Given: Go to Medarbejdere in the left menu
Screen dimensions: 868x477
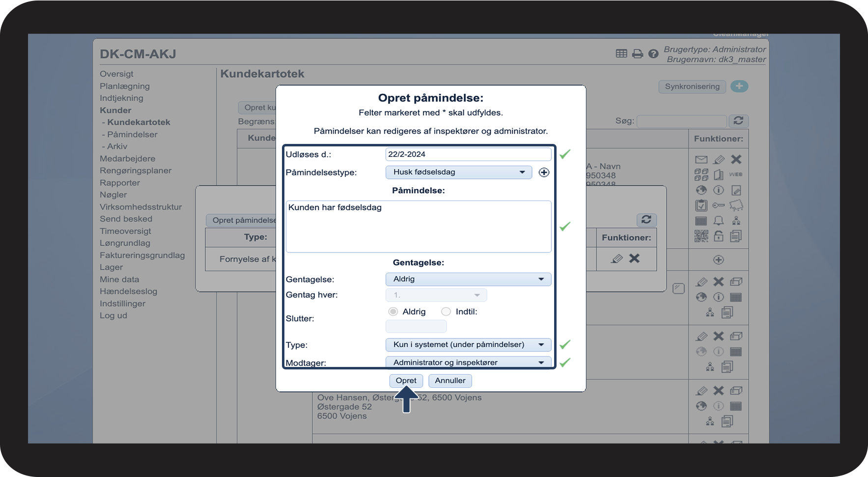Looking at the screenshot, I should click(x=127, y=159).
